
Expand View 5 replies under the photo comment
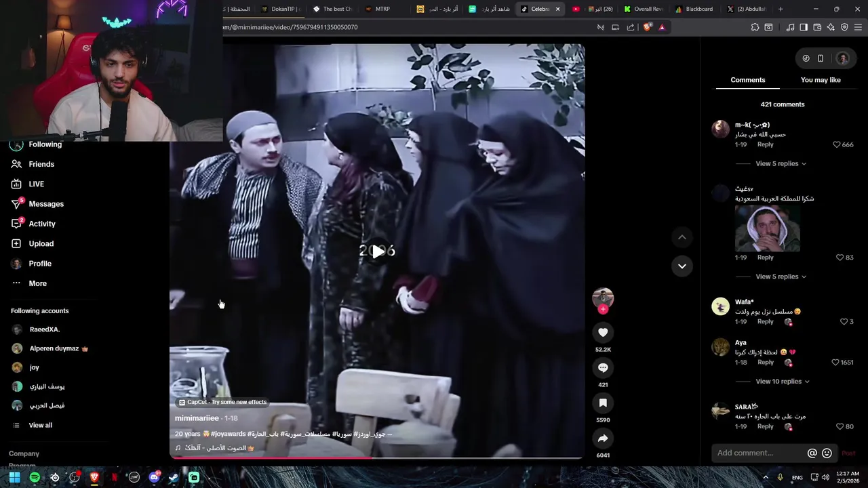point(781,277)
